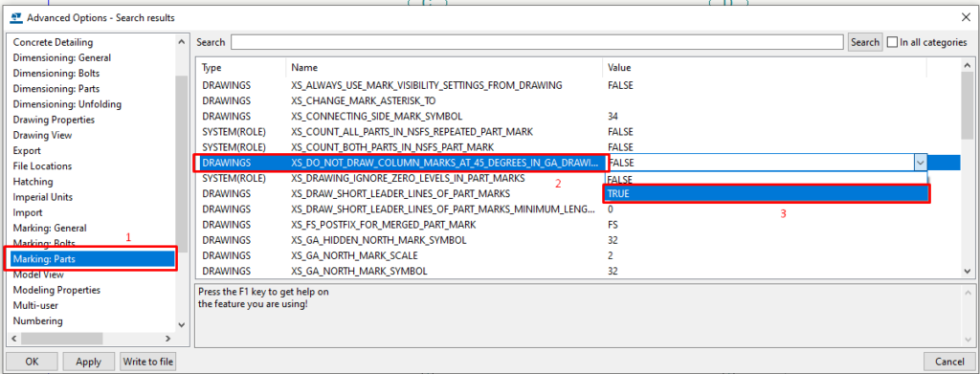Viewport: 980px width, 374px height.
Task: Select the XS_GA_HIDDEN_NORTH_MARK_SYMBOL row
Action: click(x=579, y=240)
